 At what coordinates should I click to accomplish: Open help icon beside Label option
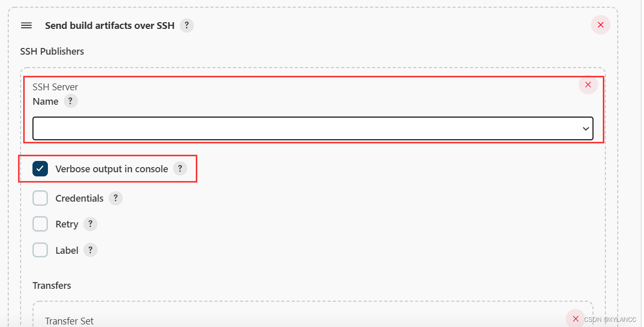pyautogui.click(x=90, y=250)
